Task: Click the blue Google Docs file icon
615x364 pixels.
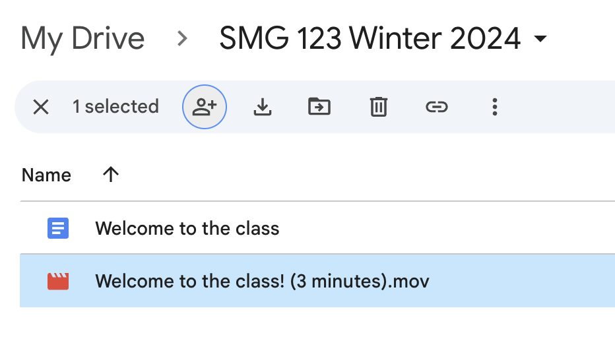Action: point(58,229)
